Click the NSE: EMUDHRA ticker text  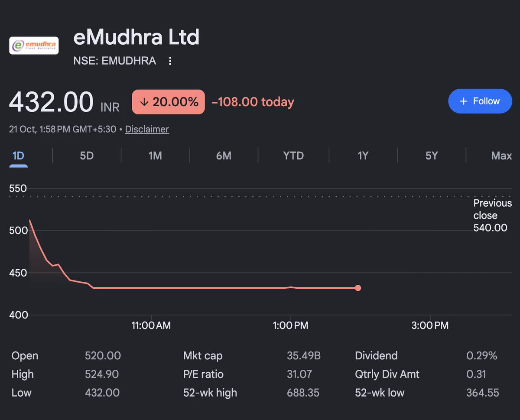coord(115,61)
